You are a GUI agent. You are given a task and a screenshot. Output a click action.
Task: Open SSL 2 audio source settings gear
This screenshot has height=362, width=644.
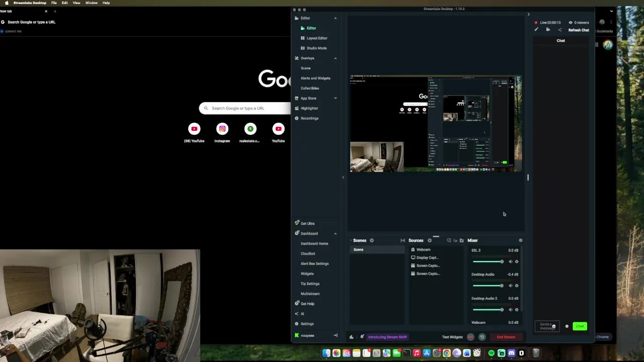click(x=517, y=261)
